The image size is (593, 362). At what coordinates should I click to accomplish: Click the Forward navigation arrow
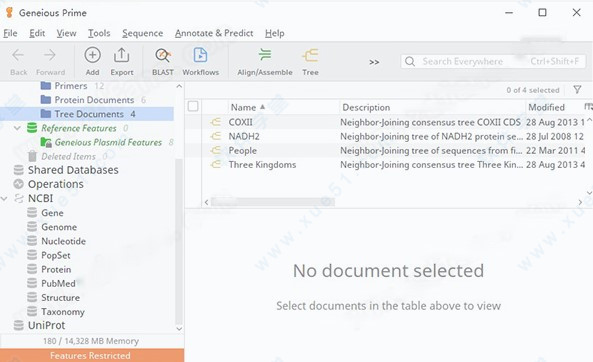coord(50,56)
